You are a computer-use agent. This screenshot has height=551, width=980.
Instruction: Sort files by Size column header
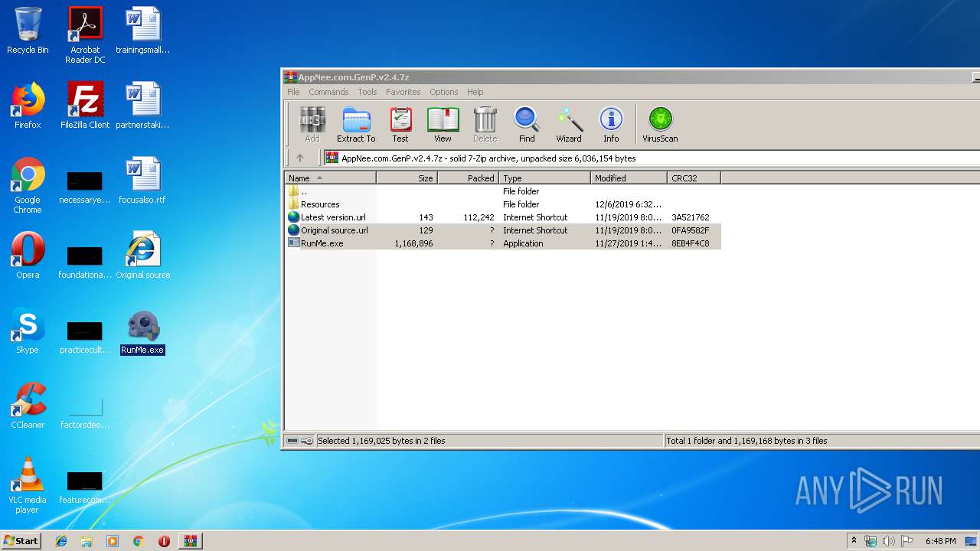pos(407,178)
